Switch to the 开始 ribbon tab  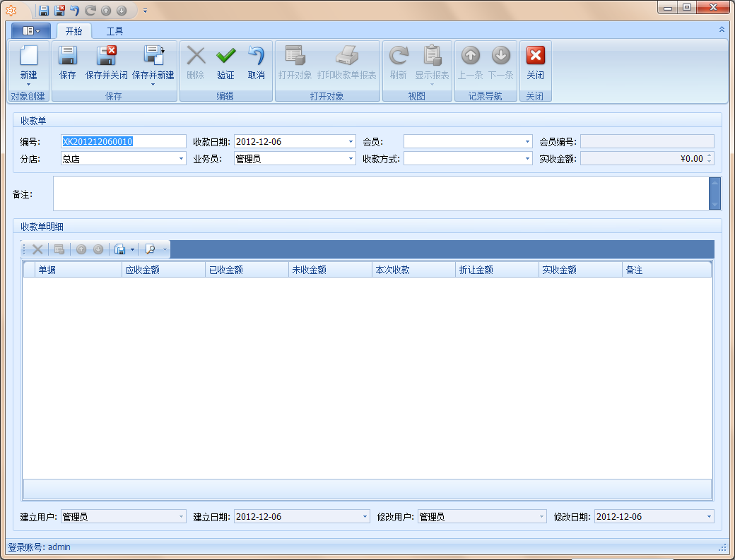click(x=74, y=31)
